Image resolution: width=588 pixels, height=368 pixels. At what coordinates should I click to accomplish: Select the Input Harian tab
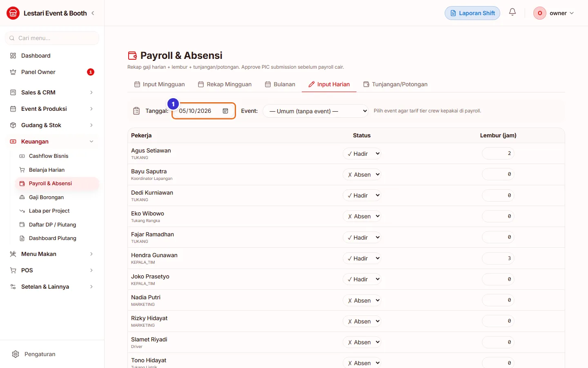coord(329,84)
